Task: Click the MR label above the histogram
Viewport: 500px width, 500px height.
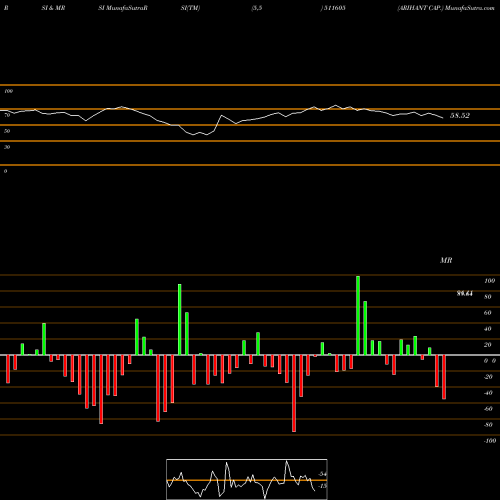Action: pyautogui.click(x=446, y=260)
